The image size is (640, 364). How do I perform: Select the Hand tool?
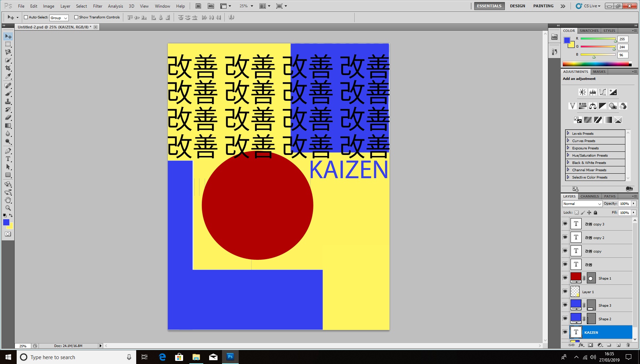8,200
